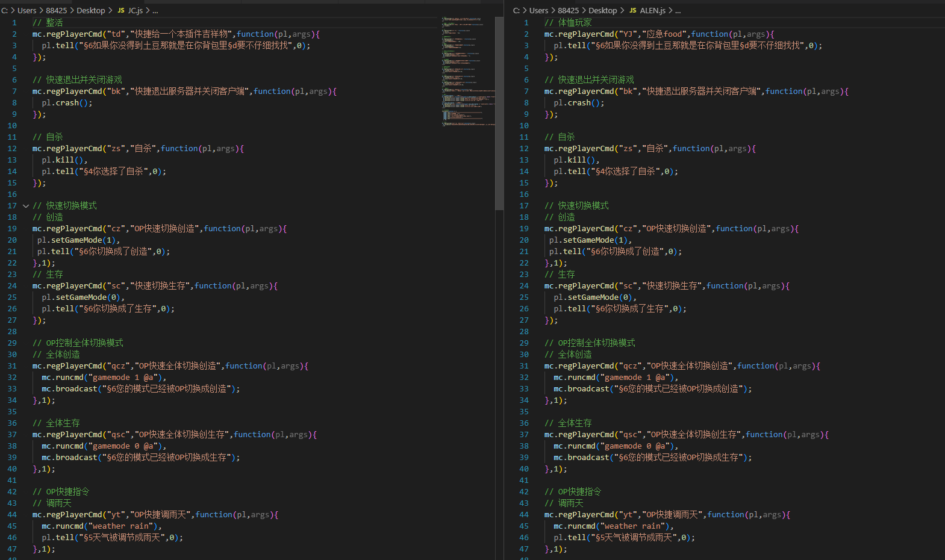Open the Users breadcrumb in the JC.js editor

pyautogui.click(x=27, y=10)
